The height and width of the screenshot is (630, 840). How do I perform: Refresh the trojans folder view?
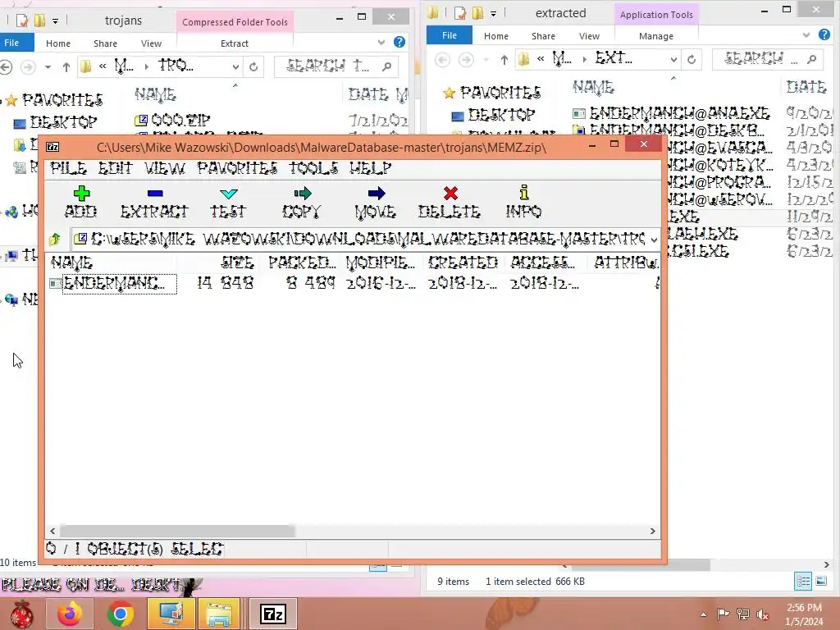pyautogui.click(x=253, y=67)
